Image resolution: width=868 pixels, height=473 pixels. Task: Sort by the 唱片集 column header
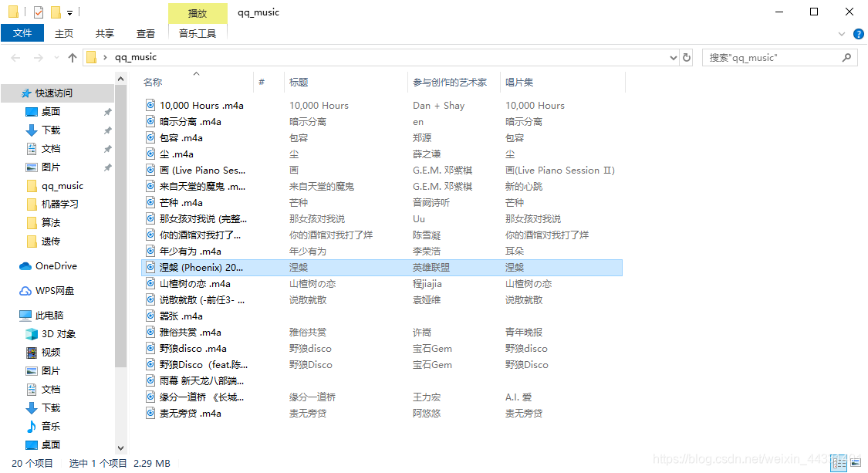[x=518, y=82]
